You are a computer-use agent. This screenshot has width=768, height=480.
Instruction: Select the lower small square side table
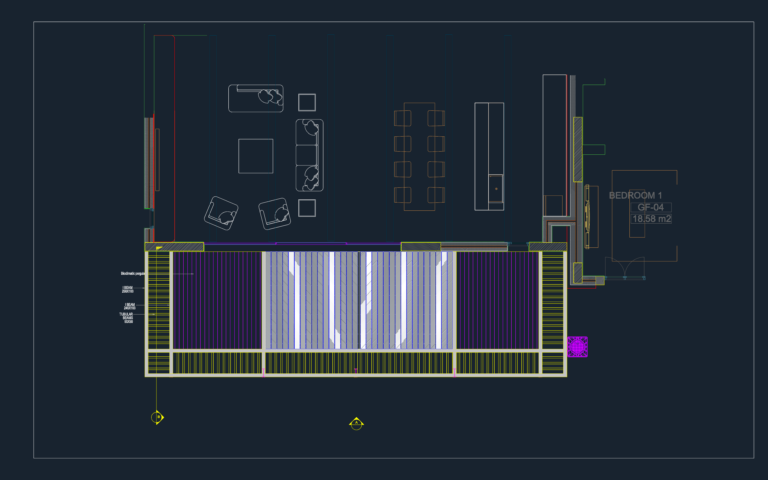[307, 208]
